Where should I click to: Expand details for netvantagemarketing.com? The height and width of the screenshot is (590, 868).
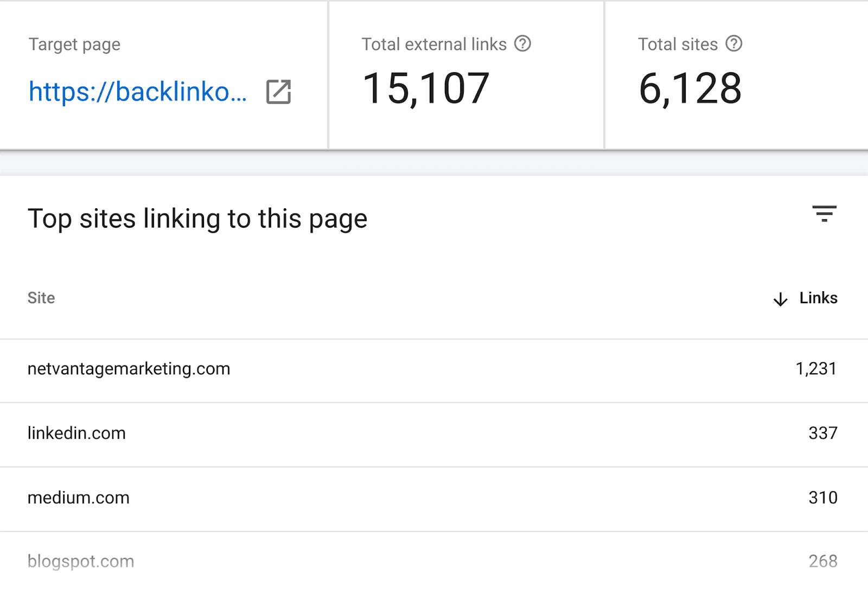129,369
